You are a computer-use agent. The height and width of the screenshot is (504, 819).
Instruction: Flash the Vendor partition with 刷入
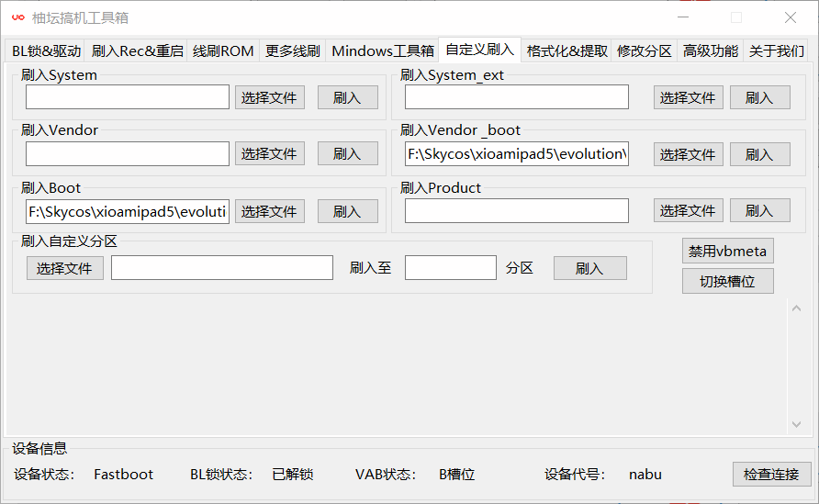click(347, 153)
